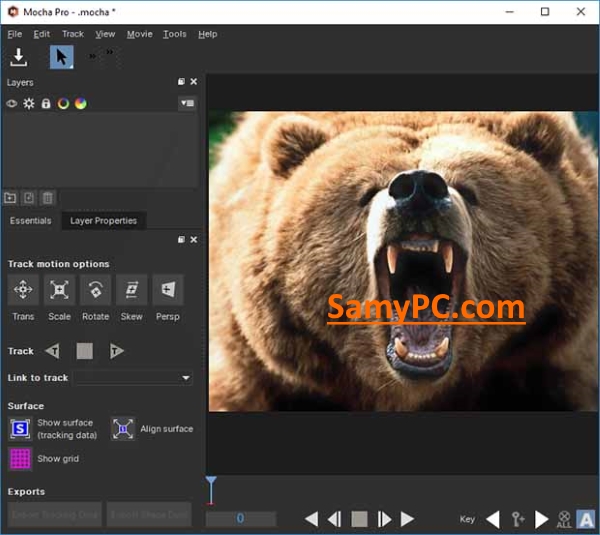This screenshot has height=535, width=600.
Task: Click the matte color wheel icon
Action: pos(80,103)
